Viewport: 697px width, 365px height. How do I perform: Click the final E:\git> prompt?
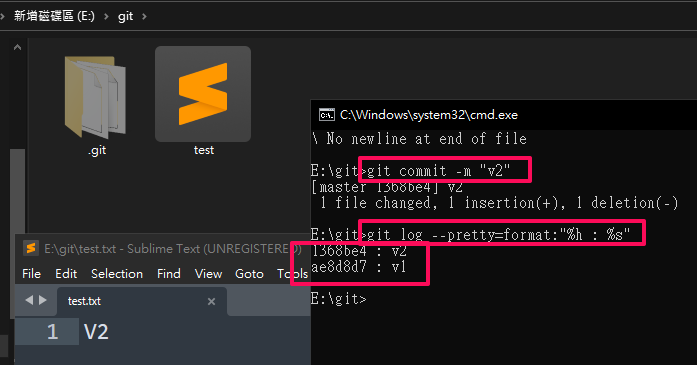point(338,299)
